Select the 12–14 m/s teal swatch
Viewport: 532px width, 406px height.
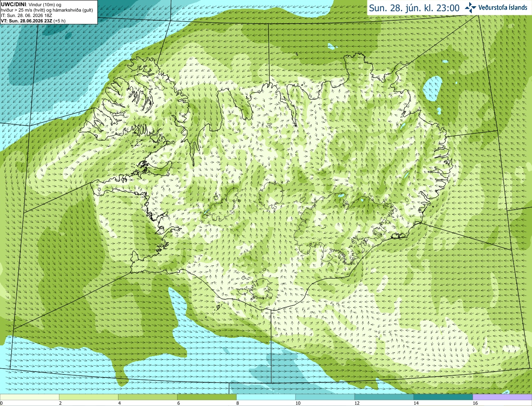[384, 397]
